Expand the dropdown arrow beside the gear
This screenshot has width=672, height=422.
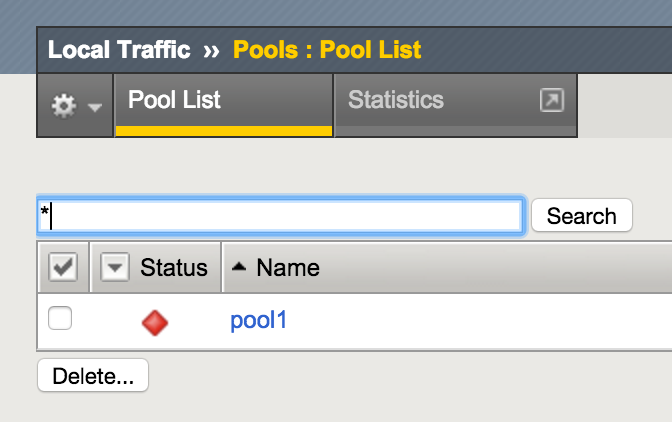[95, 106]
